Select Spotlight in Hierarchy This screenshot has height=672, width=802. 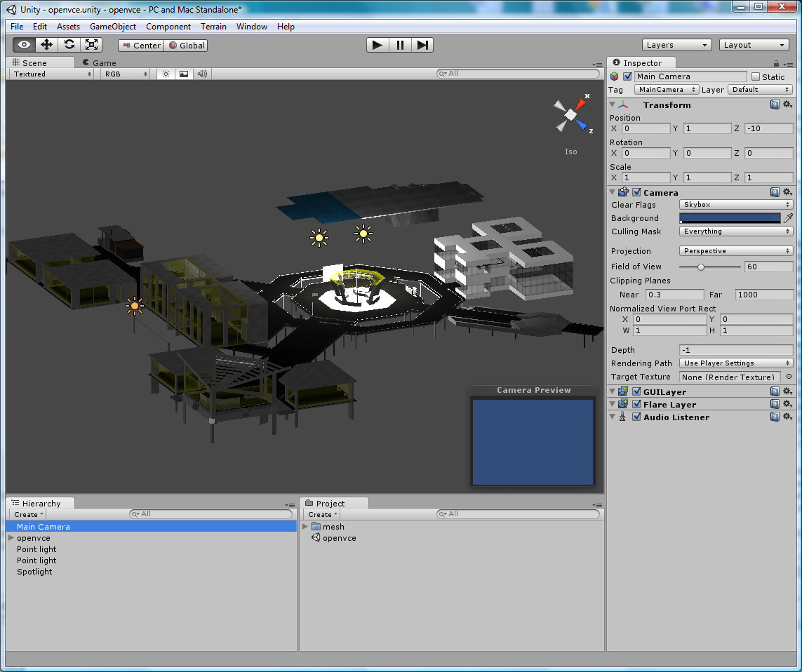tap(34, 572)
